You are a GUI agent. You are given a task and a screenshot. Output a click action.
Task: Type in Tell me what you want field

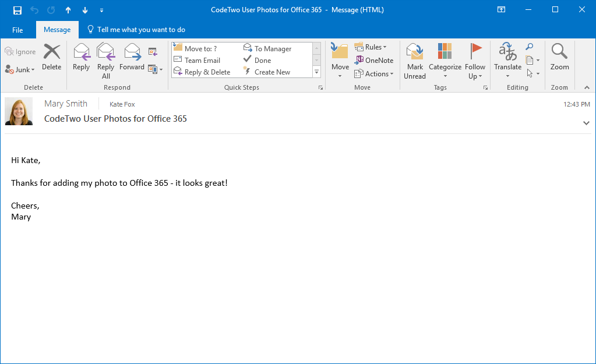[x=141, y=30]
